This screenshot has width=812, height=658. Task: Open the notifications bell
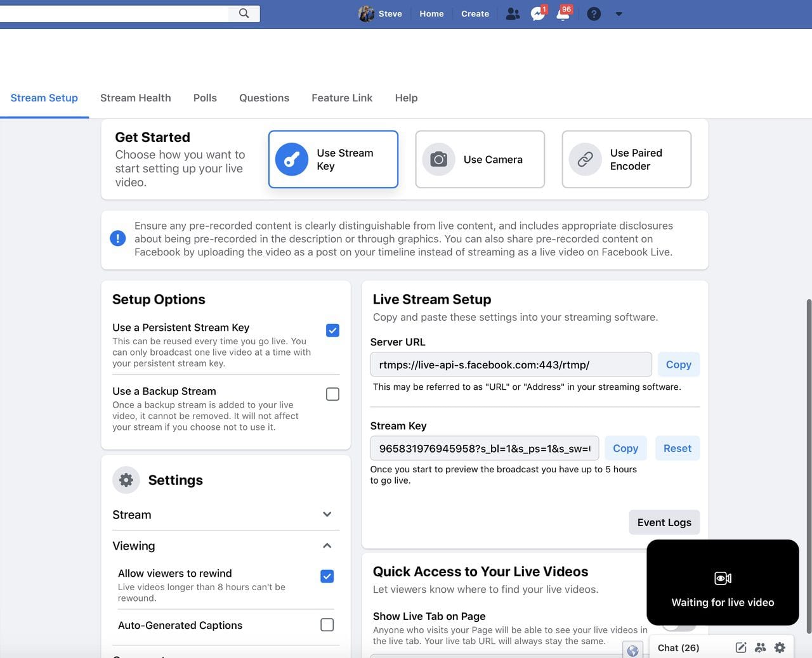(563, 14)
